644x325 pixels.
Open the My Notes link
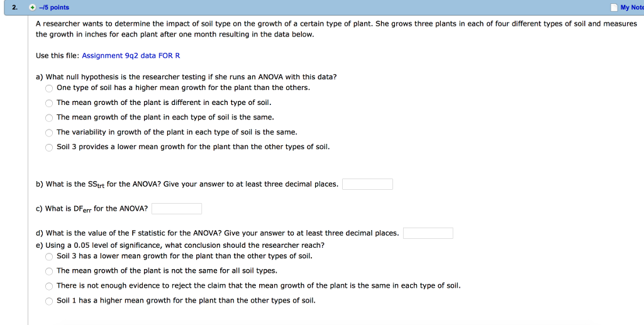click(631, 8)
